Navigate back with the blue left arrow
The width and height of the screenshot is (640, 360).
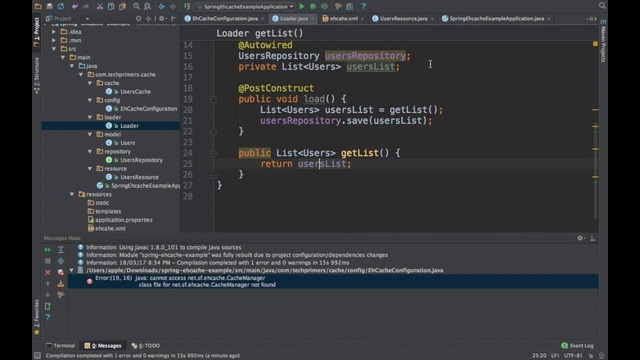162,6
